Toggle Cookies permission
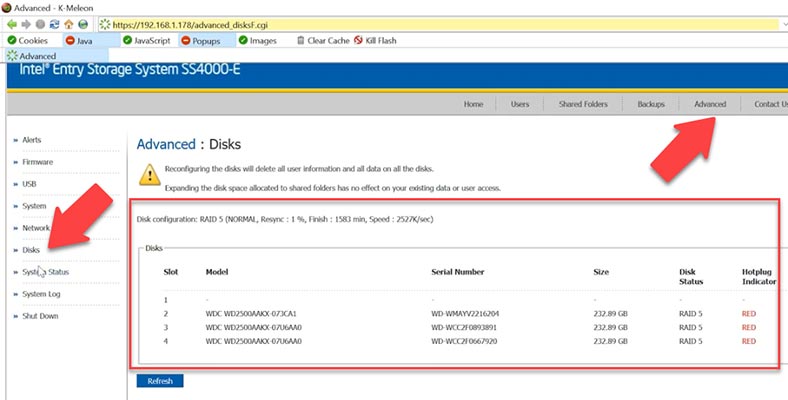788x400 pixels. click(x=28, y=40)
